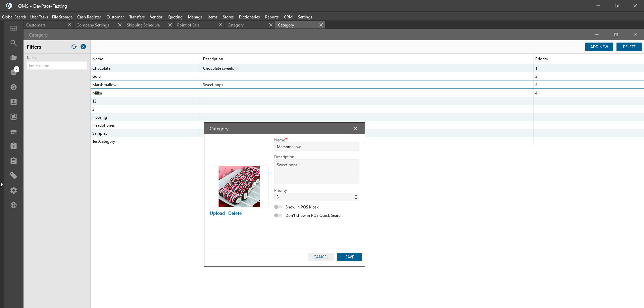This screenshot has width=644, height=308.
Task: Click the search magnifier icon in the sidebar
Action: (x=13, y=43)
